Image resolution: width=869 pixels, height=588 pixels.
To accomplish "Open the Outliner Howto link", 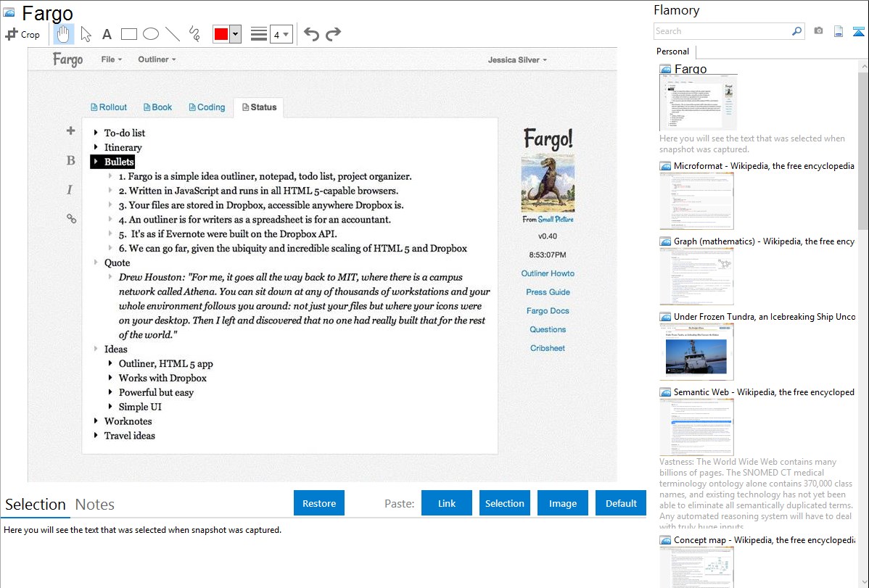I will click(x=548, y=273).
